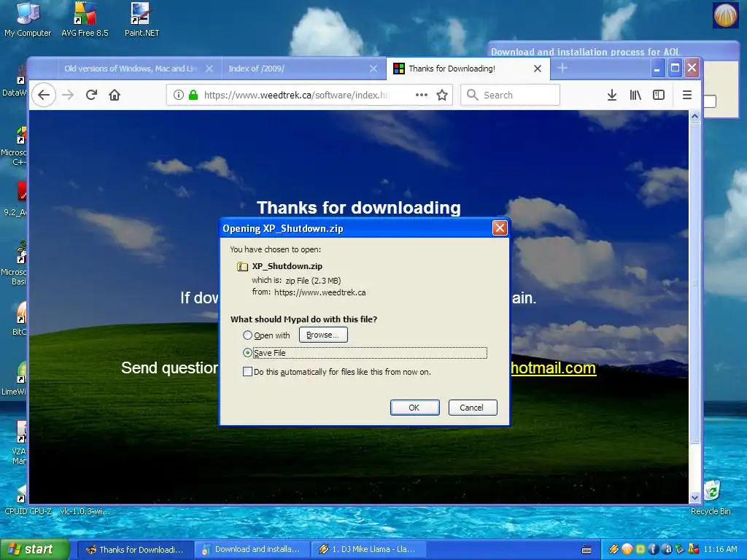Viewport: 747px width, 560px height.
Task: Close the 'Thanks for Downloading!' tab
Action: point(538,69)
